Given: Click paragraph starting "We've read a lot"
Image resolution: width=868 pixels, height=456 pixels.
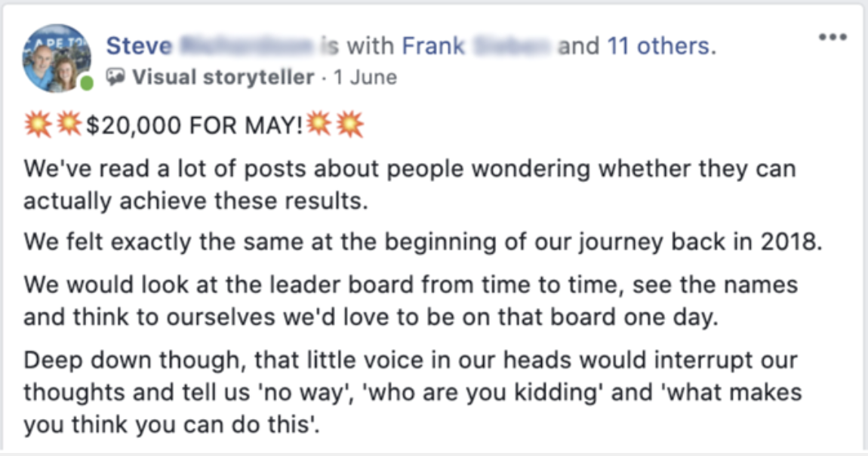Looking at the screenshot, I should pos(410,185).
